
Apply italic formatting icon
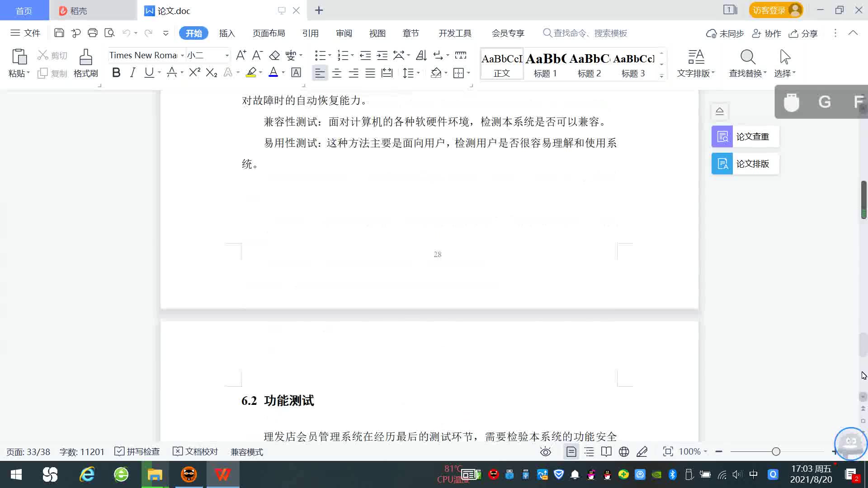(132, 73)
